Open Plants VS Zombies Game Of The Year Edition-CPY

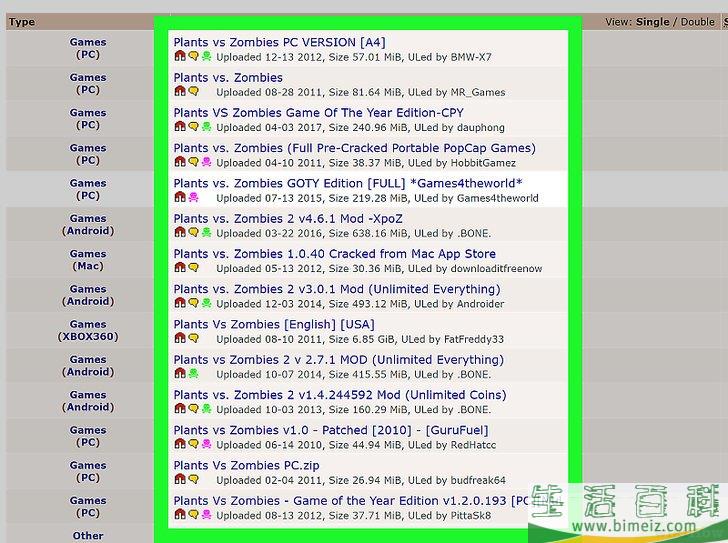point(318,113)
